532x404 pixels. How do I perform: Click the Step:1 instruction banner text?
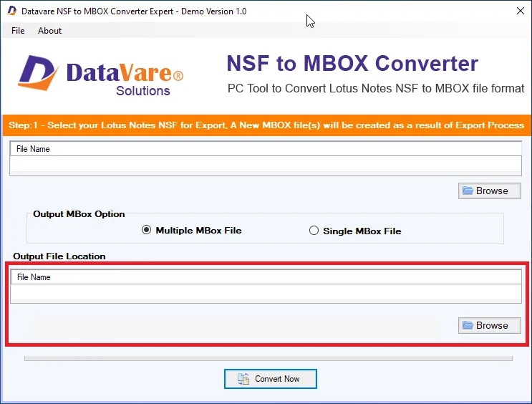[x=266, y=125]
